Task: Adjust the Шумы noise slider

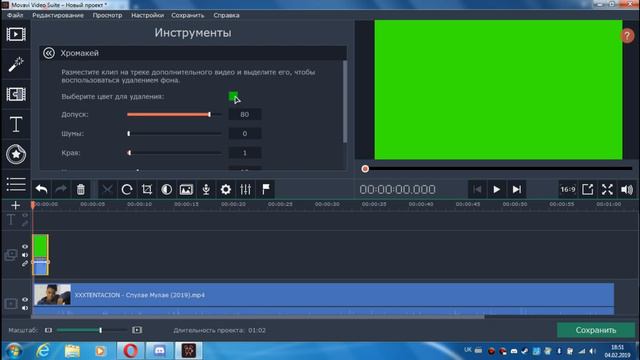Action: pos(174,133)
